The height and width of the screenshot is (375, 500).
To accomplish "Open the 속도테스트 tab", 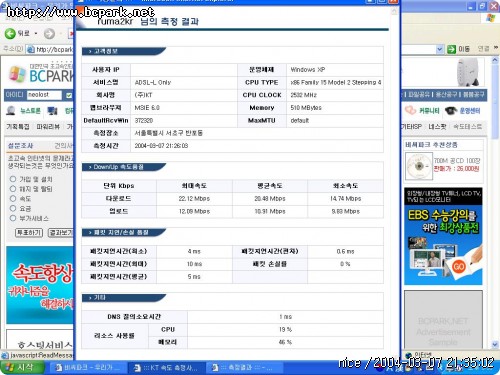I will pos(467,127).
